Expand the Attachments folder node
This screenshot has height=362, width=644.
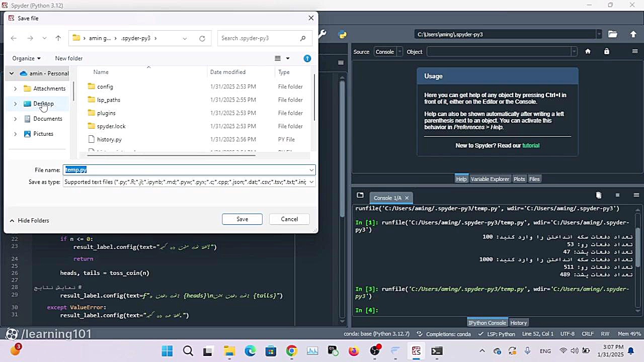pos(15,88)
